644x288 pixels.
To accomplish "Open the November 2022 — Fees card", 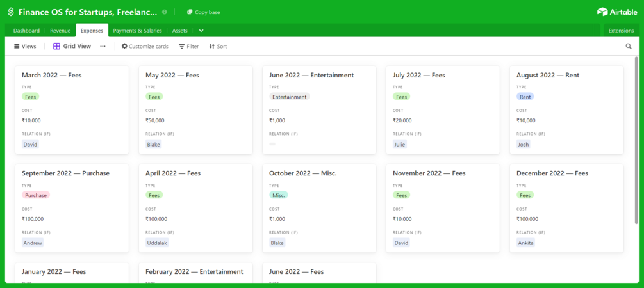I will (x=443, y=209).
